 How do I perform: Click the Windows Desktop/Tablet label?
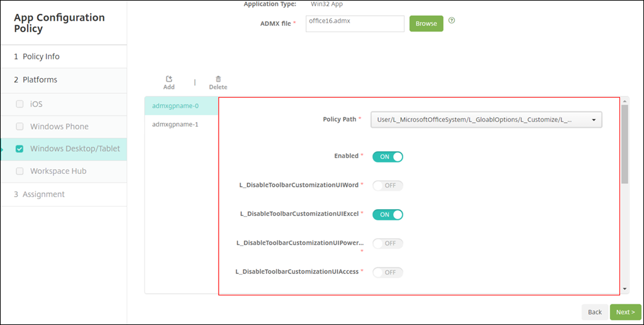[x=75, y=149]
